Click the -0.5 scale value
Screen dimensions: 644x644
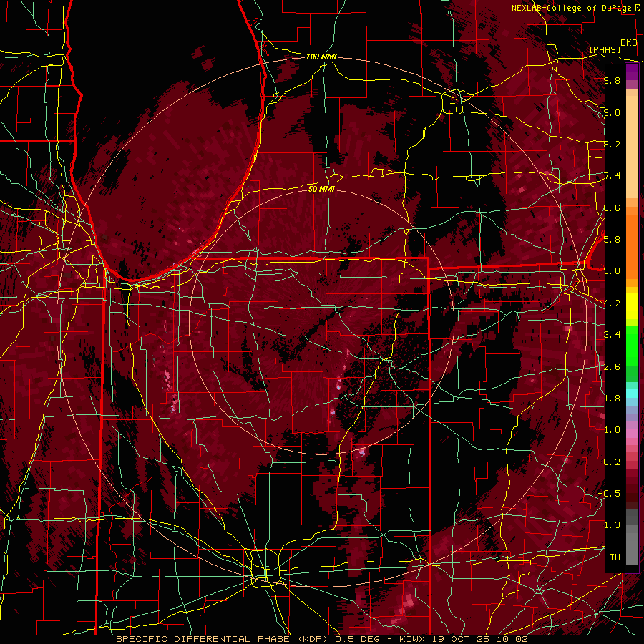tap(610, 494)
